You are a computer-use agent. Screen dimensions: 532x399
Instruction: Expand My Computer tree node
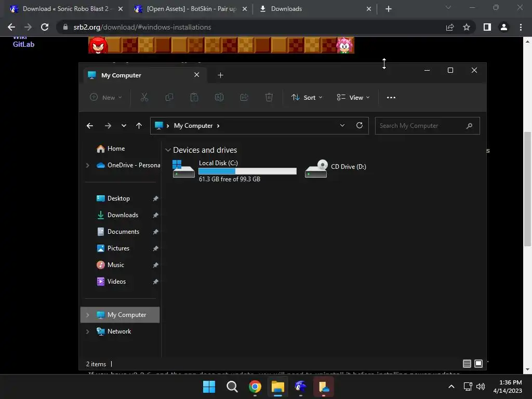(x=87, y=315)
